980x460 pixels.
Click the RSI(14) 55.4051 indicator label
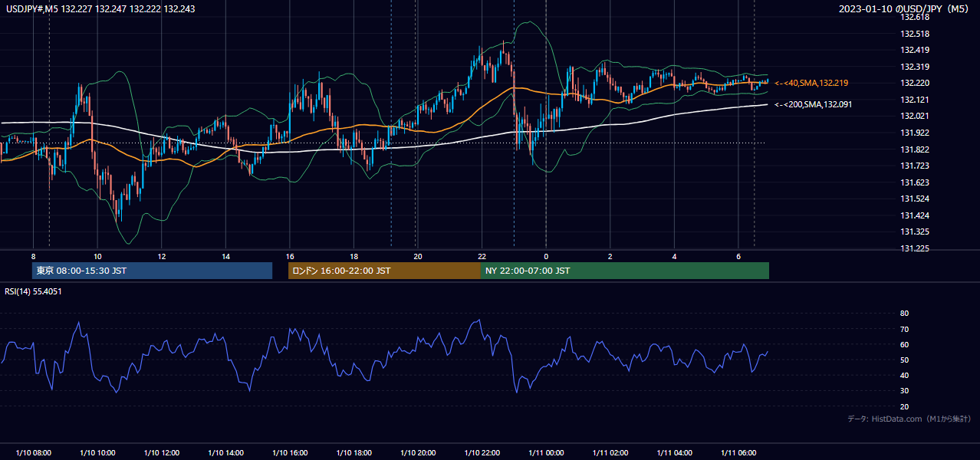34,291
